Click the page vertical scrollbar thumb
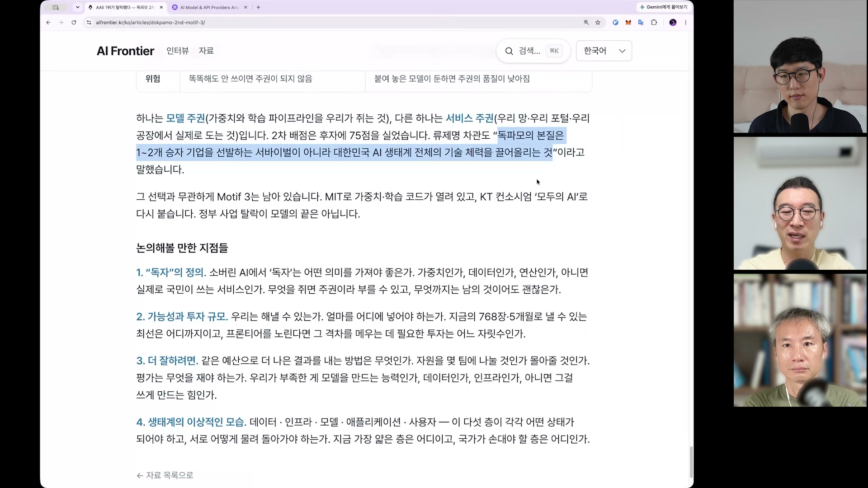Image resolution: width=868 pixels, height=488 pixels. click(x=691, y=462)
